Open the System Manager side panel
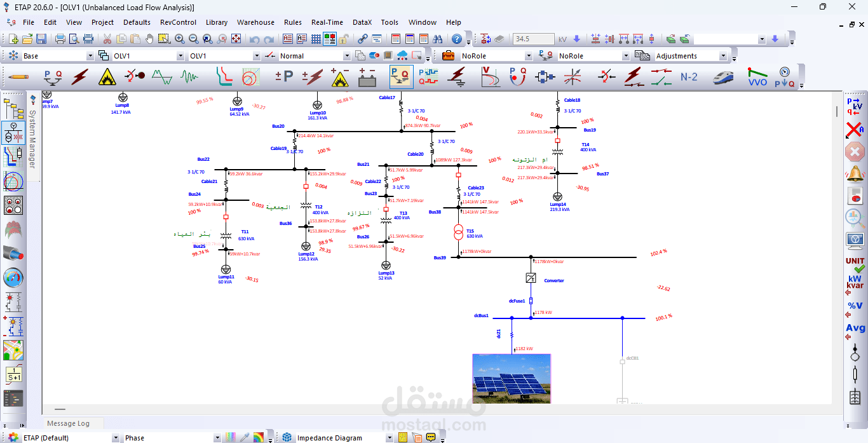The image size is (868, 443). 33,137
